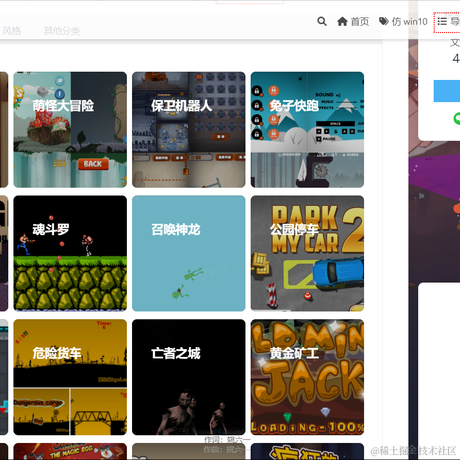460x460 pixels.
Task: Open the 召唤神龙 game card
Action: pyautogui.click(x=189, y=253)
